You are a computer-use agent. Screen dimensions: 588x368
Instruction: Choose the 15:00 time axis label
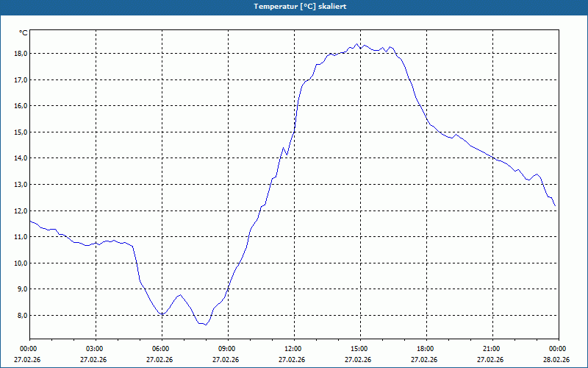tap(359, 349)
